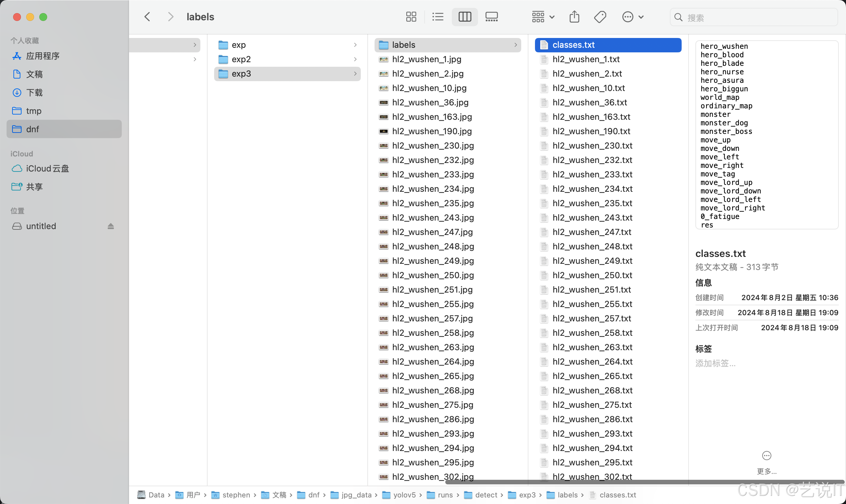846x504 pixels.
Task: Click the More ellipsis in preview pane
Action: [x=766, y=456]
